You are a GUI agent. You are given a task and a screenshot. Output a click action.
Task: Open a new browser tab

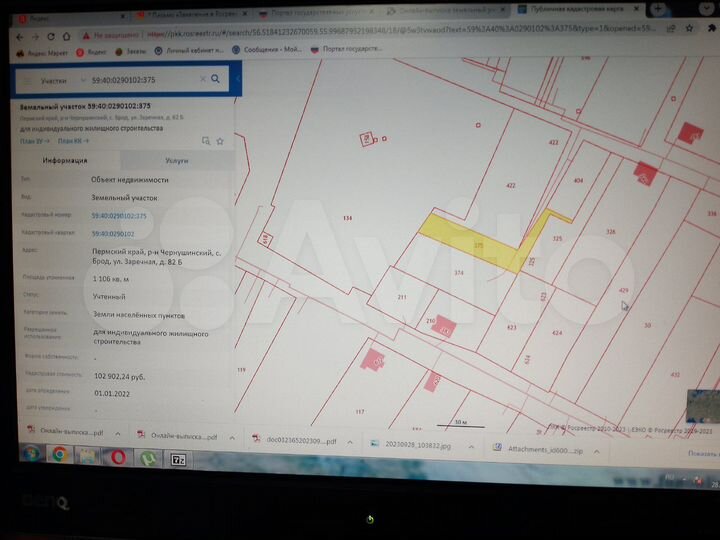(658, 8)
